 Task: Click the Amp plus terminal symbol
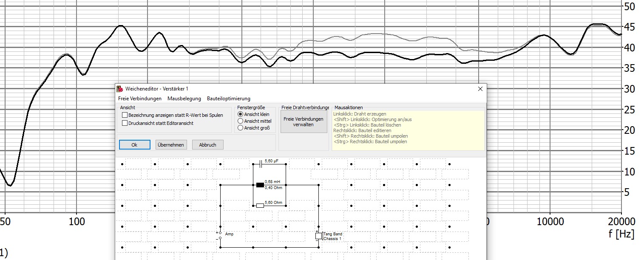pyautogui.click(x=220, y=233)
